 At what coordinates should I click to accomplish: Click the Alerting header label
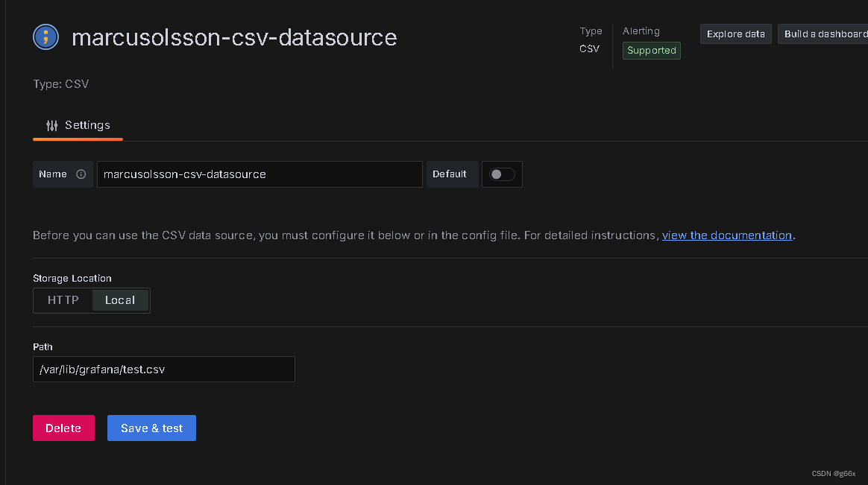coord(641,31)
